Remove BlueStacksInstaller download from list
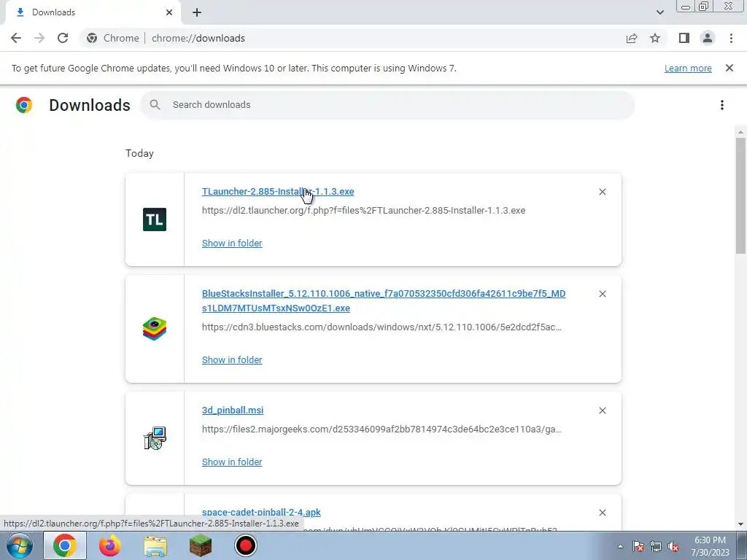 [602, 294]
